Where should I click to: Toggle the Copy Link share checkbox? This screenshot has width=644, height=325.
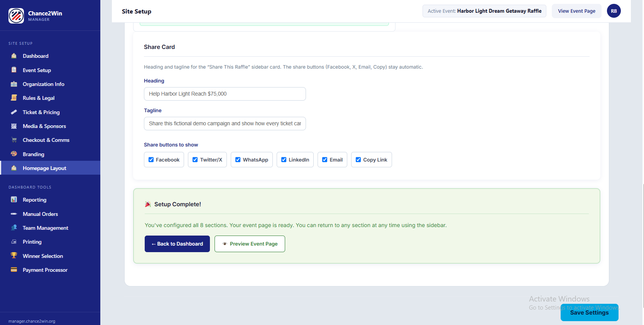click(358, 160)
